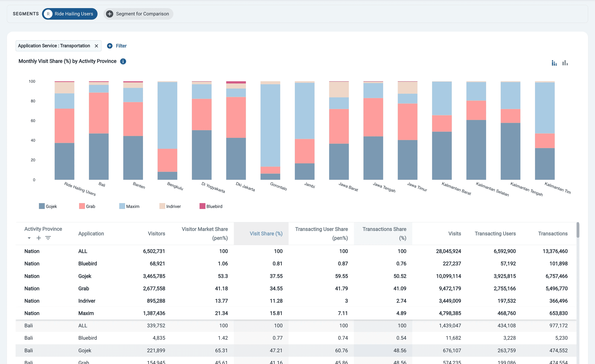The height and width of the screenshot is (364, 595).
Task: Click the Dki Jakarta Bluebird bar segment
Action: coord(236,82)
